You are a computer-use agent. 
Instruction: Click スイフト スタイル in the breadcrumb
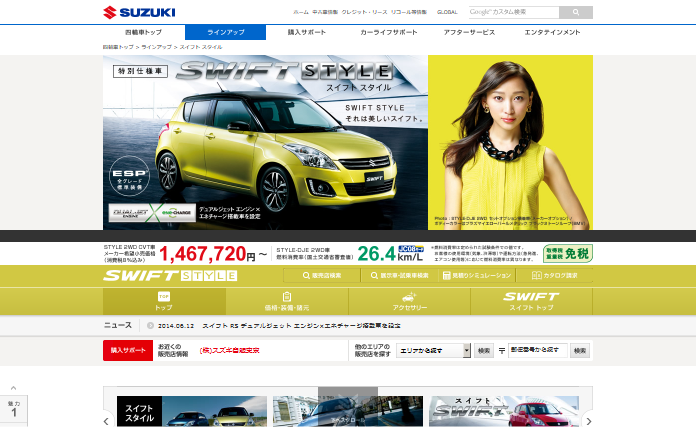coord(201,47)
